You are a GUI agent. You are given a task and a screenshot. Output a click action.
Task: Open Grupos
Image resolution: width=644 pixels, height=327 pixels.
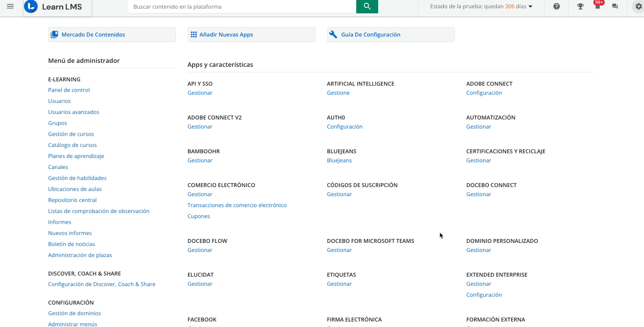click(57, 123)
